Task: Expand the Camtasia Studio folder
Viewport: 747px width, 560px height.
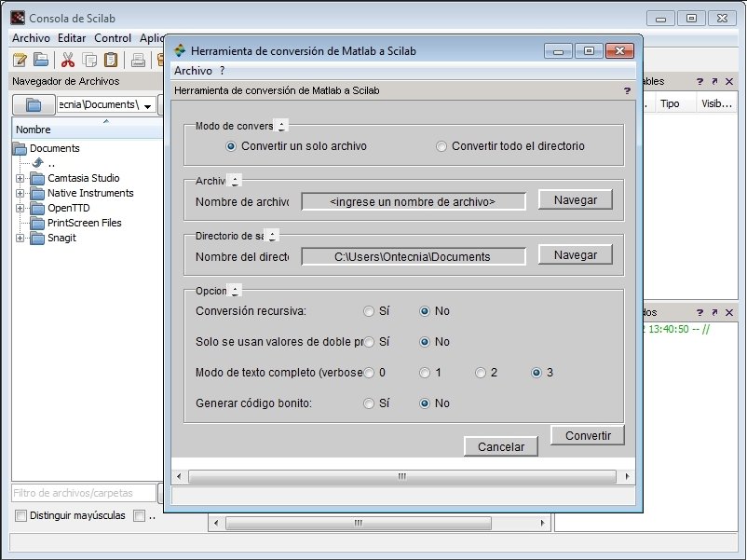Action: tap(20, 178)
